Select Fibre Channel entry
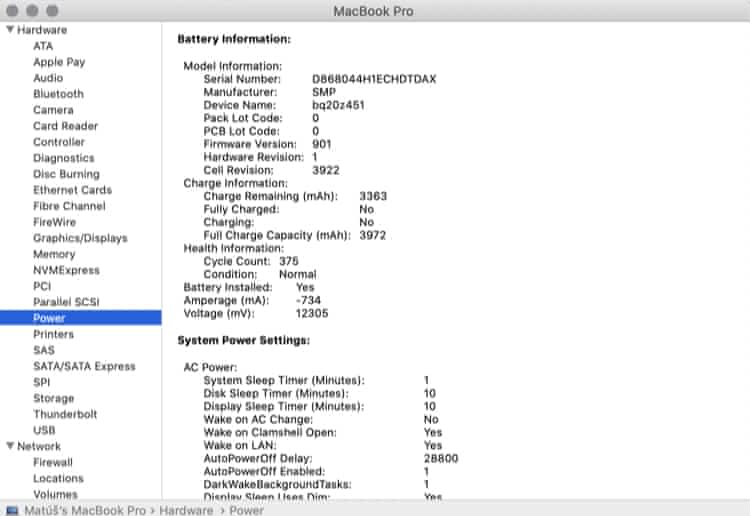Image resolution: width=750 pixels, height=516 pixels. [x=69, y=206]
